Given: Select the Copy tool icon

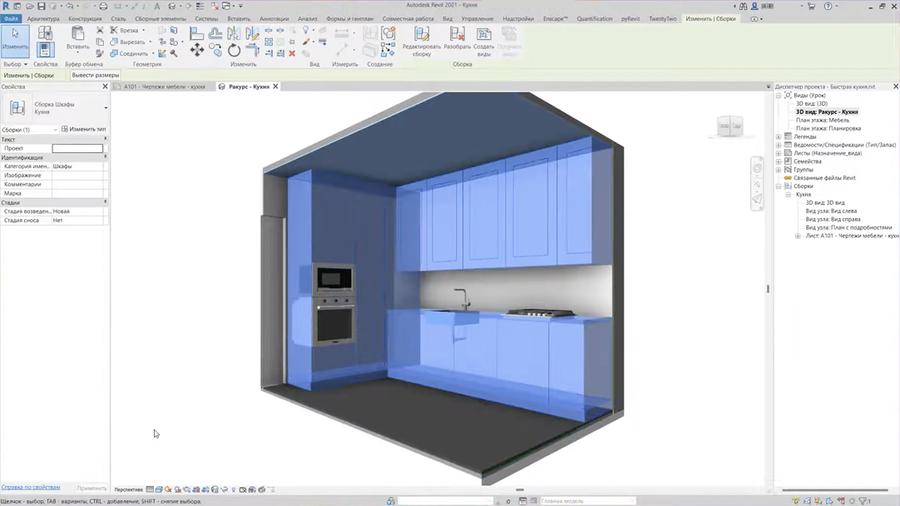Looking at the screenshot, I should point(216,50).
